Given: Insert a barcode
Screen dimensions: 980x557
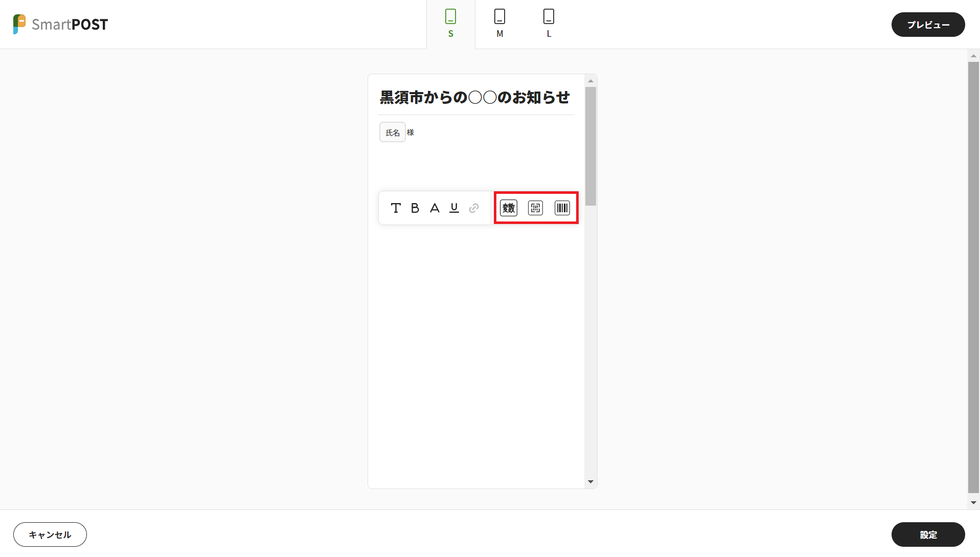Looking at the screenshot, I should tap(562, 208).
